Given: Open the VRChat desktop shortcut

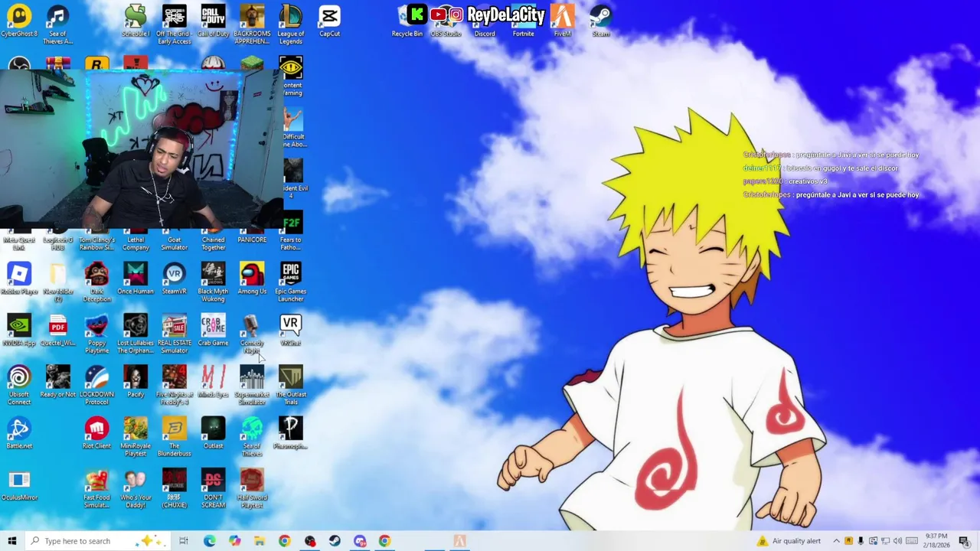Looking at the screenshot, I should pos(291,330).
